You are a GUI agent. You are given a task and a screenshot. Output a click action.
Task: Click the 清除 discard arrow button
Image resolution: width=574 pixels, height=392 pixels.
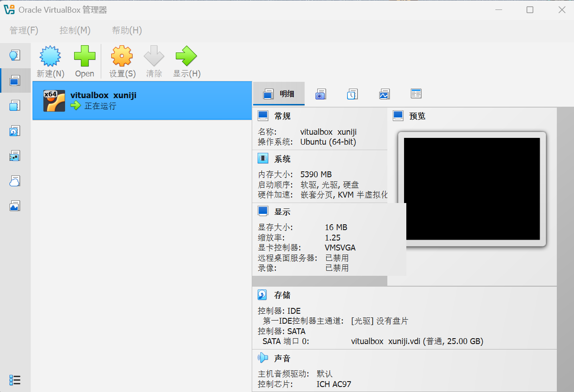click(x=154, y=62)
